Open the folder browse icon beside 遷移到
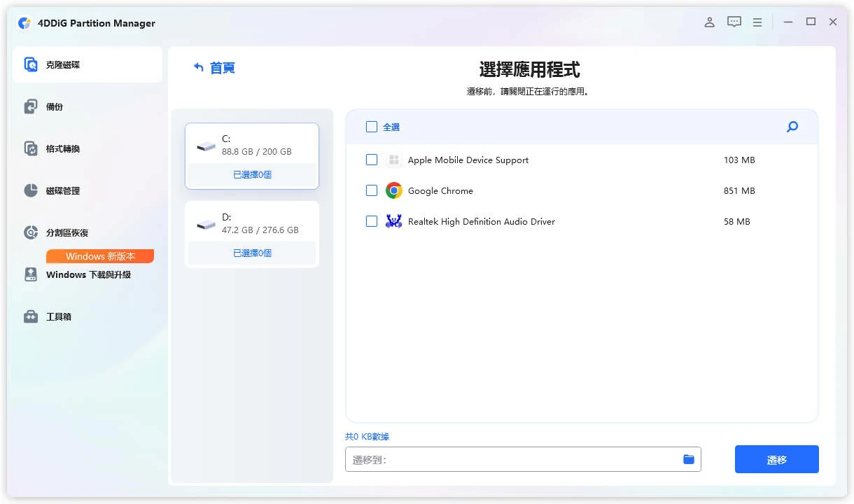This screenshot has height=504, width=854. point(688,458)
